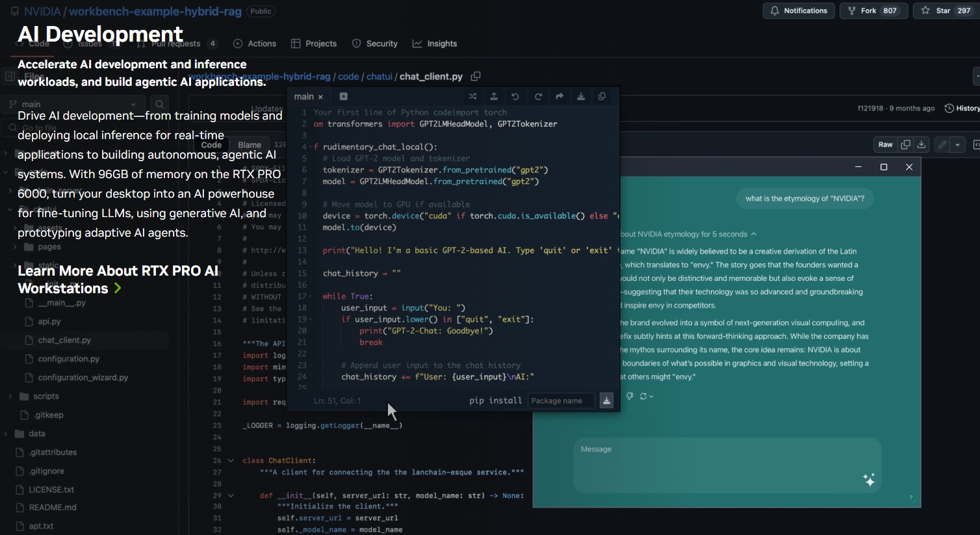Screen dimensions: 980x535
Task: Open the Actions tab
Action: pyautogui.click(x=255, y=44)
